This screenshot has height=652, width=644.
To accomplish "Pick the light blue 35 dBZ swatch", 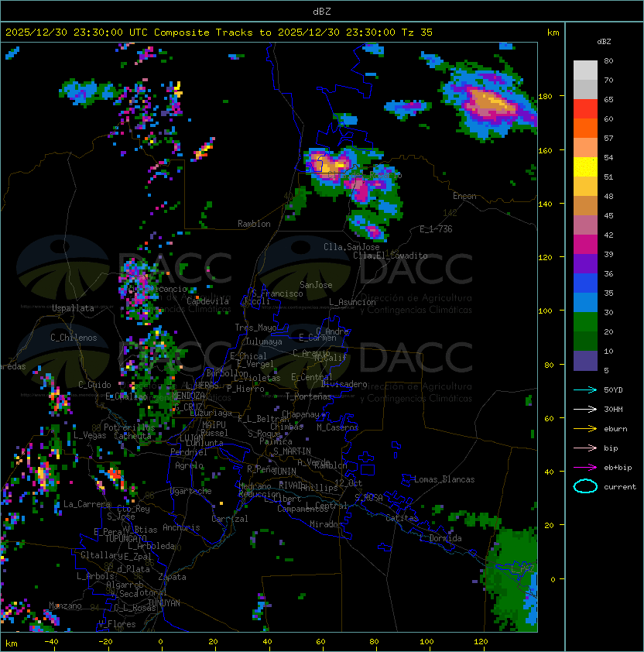I will pyautogui.click(x=585, y=302).
